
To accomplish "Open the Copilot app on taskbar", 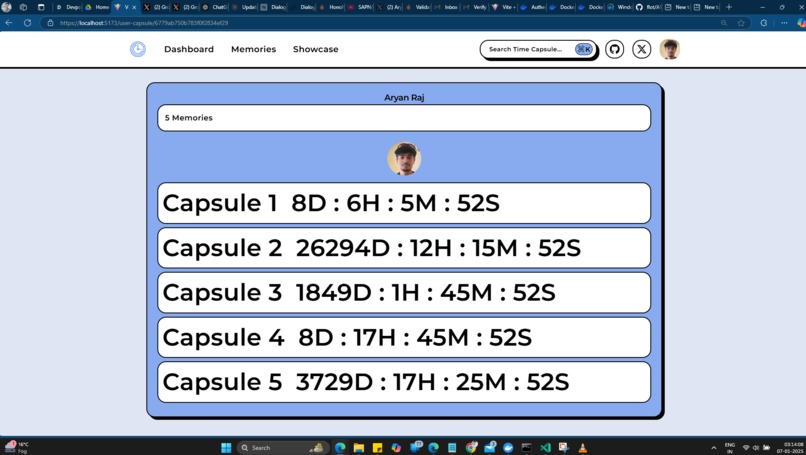I will pos(396,447).
